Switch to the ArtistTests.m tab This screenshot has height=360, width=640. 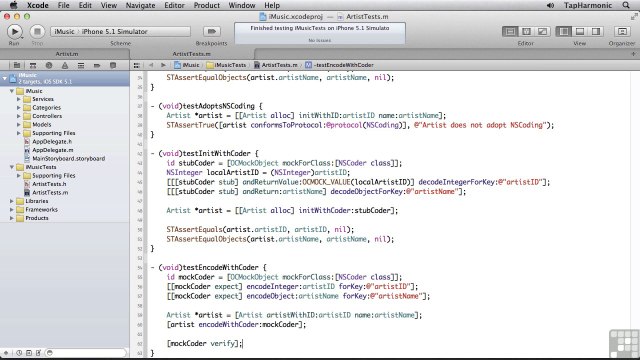(191, 54)
